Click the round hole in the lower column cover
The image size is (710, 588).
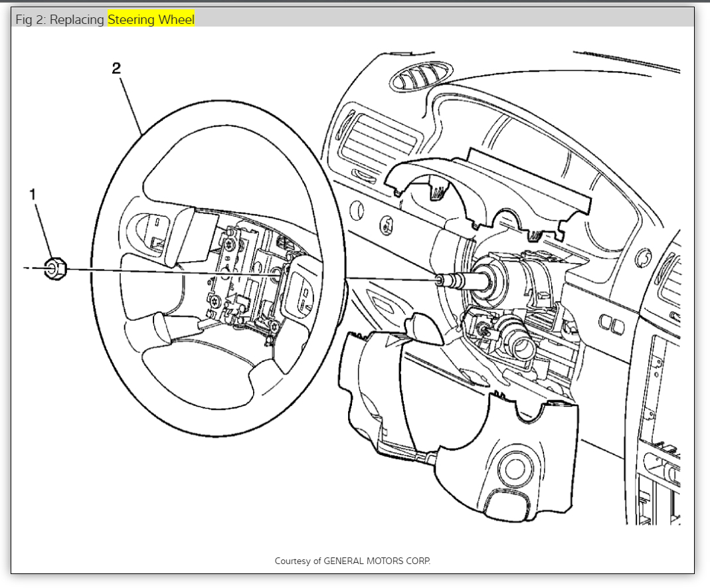coord(515,469)
